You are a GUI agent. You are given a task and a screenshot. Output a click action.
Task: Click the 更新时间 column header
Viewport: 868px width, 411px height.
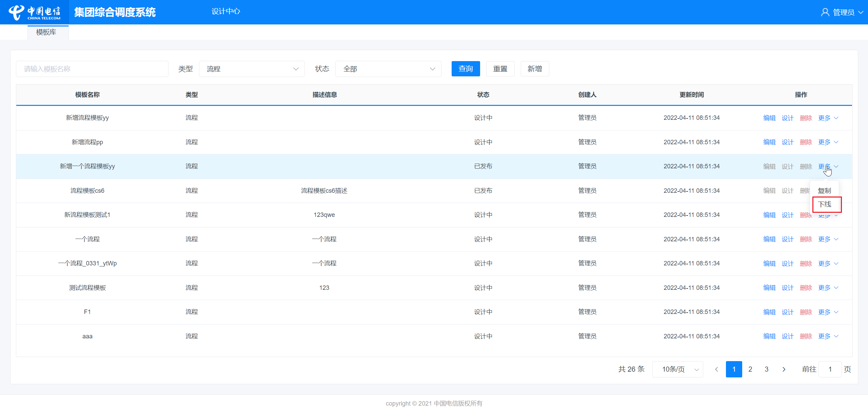pos(692,95)
